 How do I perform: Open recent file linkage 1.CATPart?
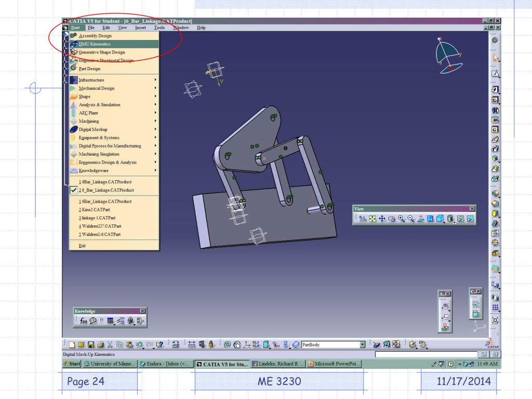pyautogui.click(x=114, y=218)
